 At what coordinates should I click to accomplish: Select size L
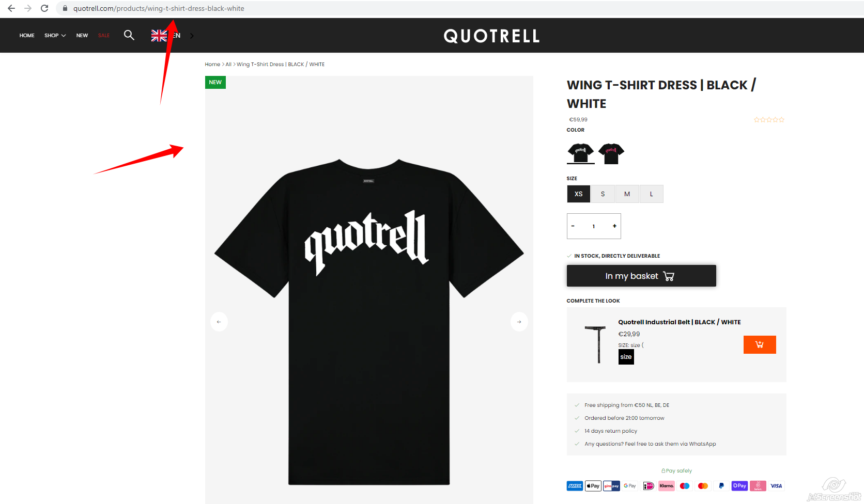click(x=651, y=194)
